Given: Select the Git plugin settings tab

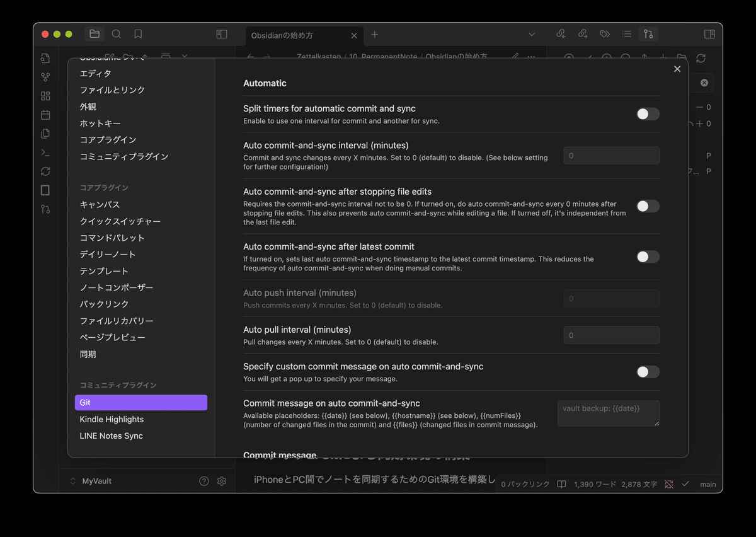Looking at the screenshot, I should [141, 403].
